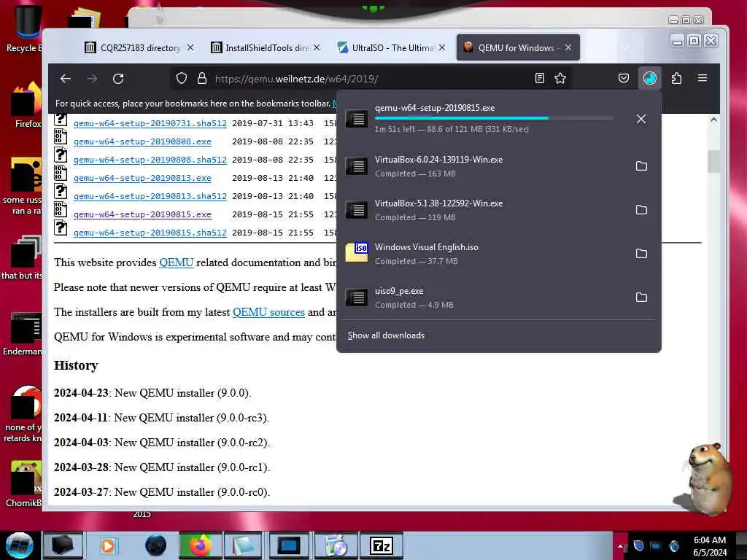Open the Firefox hamburger menu
Screen dimensions: 747x560
coord(703,78)
